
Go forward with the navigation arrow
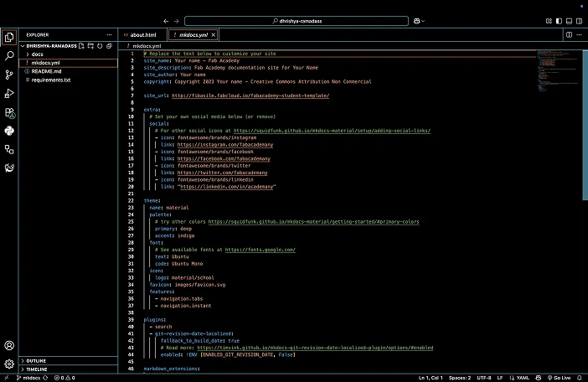pyautogui.click(x=176, y=22)
